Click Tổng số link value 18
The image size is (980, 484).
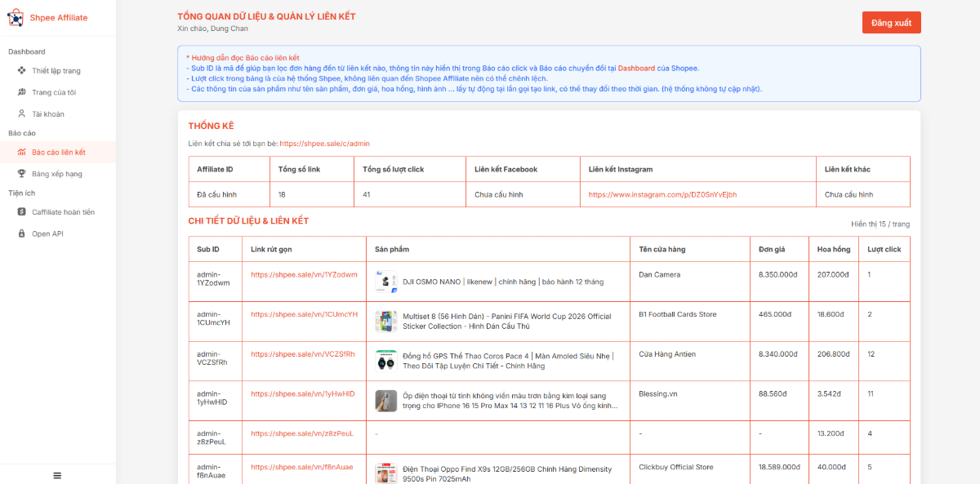(282, 195)
